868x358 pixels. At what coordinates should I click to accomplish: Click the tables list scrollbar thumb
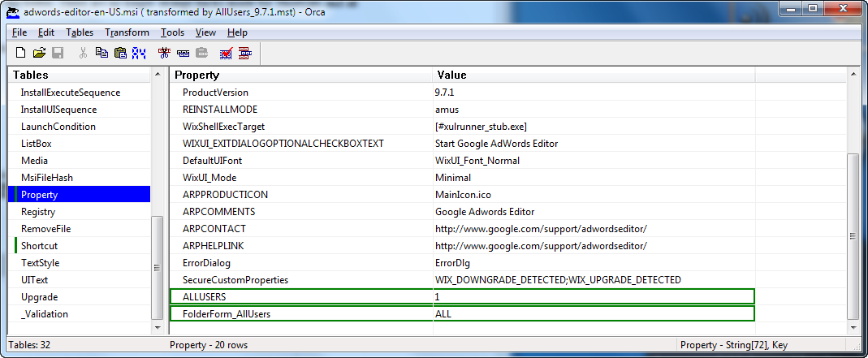(158, 268)
